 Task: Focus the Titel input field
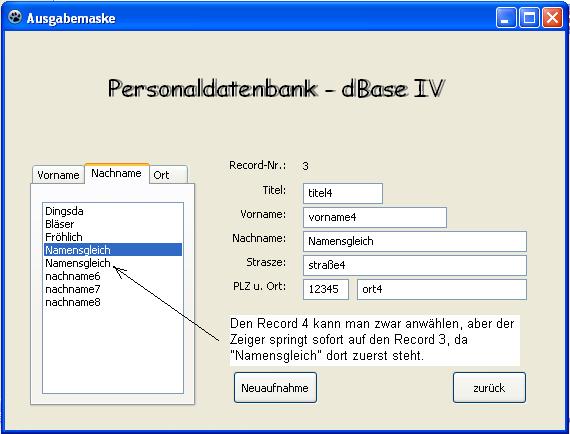pos(342,193)
